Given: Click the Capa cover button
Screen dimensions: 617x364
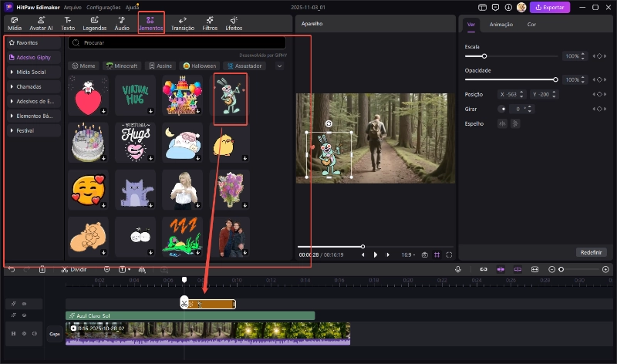Looking at the screenshot, I should click(x=55, y=334).
